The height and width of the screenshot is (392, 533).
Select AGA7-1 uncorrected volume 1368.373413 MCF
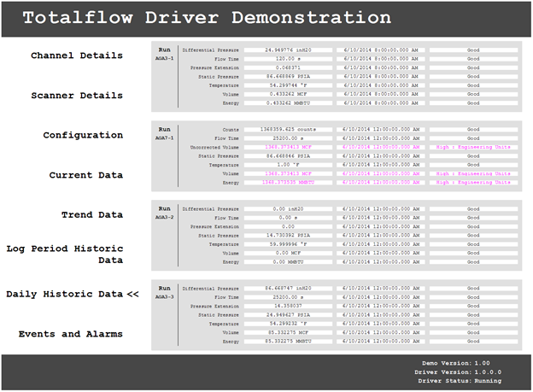coord(288,147)
